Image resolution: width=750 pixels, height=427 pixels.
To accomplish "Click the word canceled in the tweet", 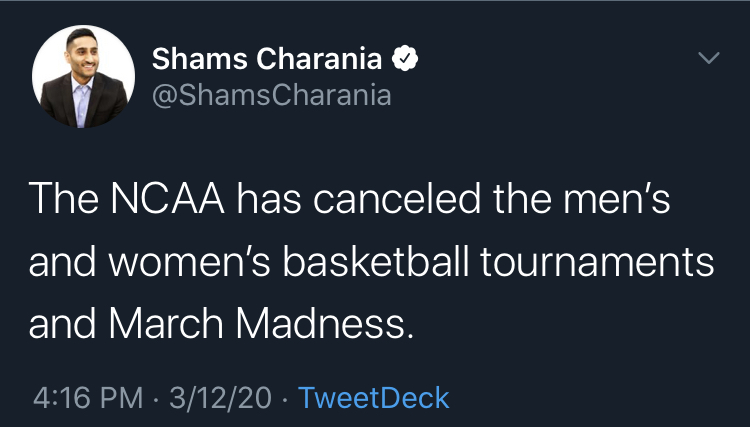I will 397,198.
